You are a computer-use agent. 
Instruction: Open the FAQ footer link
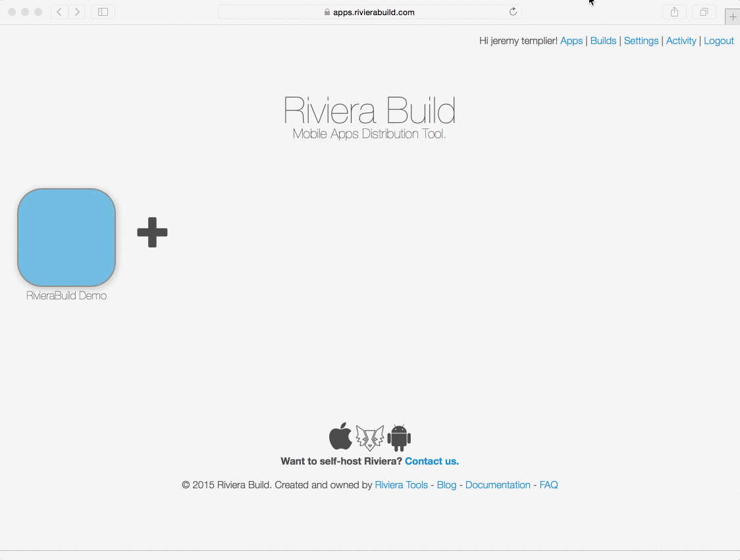548,484
